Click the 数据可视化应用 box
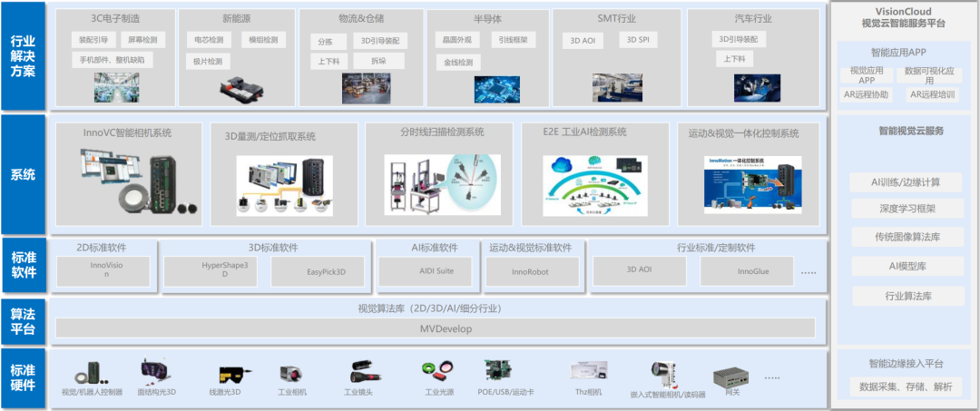 pos(929,76)
